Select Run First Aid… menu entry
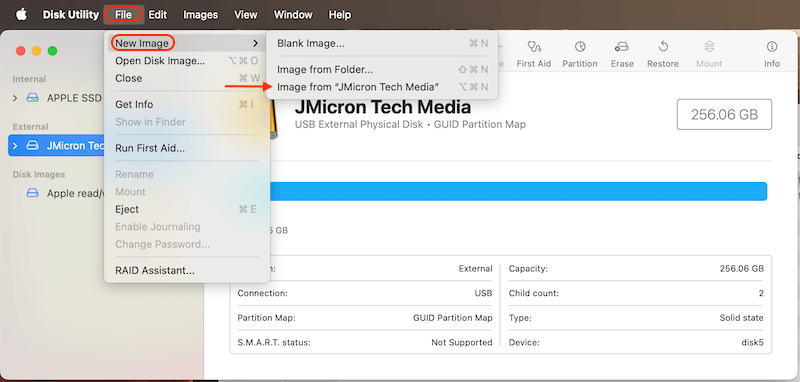Screen dimensions: 800x382 (187, 148)
